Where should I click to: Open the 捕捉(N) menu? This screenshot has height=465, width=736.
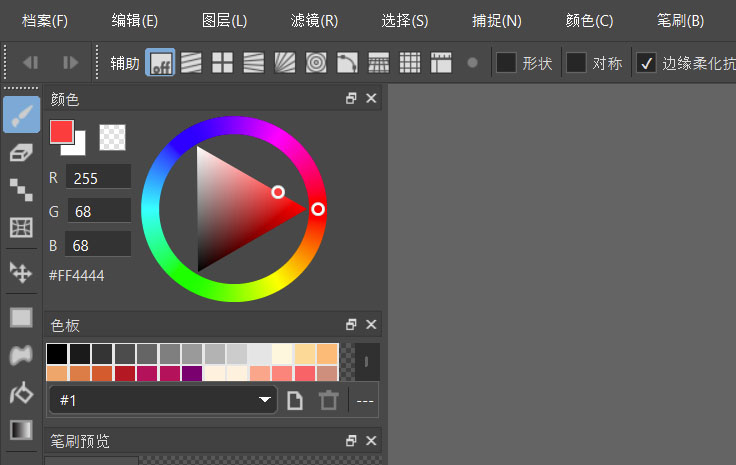(497, 21)
